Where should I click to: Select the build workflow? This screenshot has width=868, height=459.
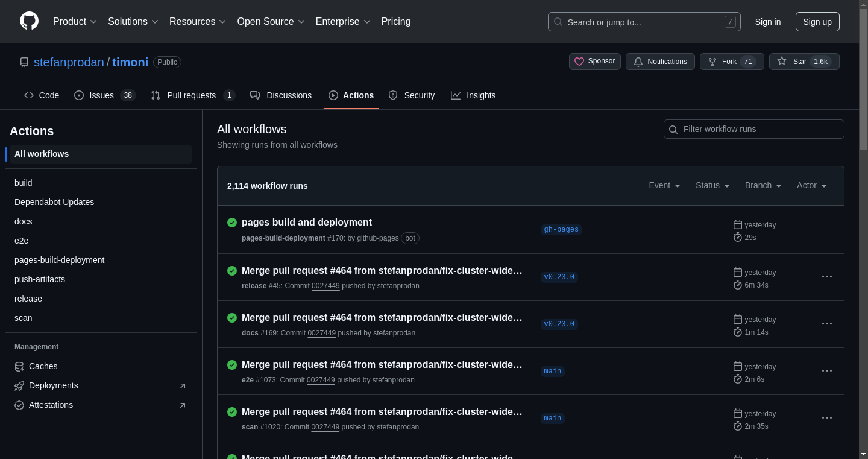click(101, 183)
